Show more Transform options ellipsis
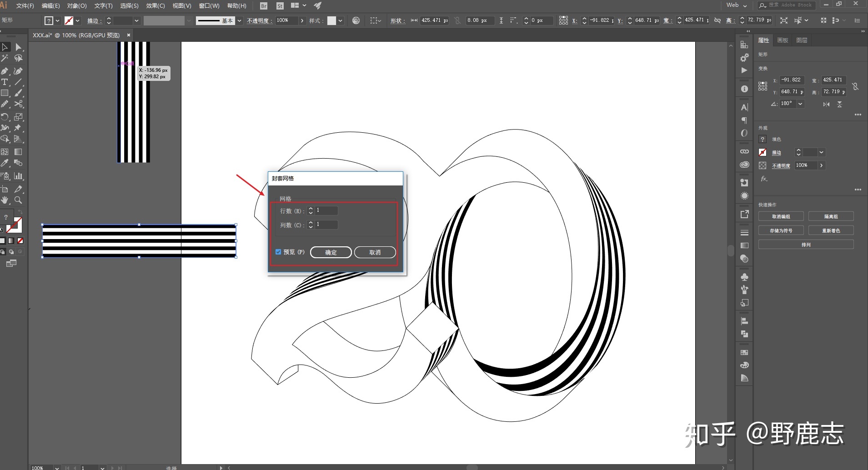This screenshot has width=868, height=470. (858, 115)
